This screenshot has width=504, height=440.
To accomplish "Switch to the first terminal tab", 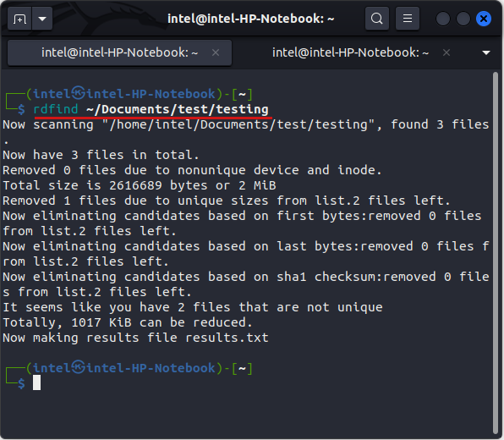I will pos(119,52).
